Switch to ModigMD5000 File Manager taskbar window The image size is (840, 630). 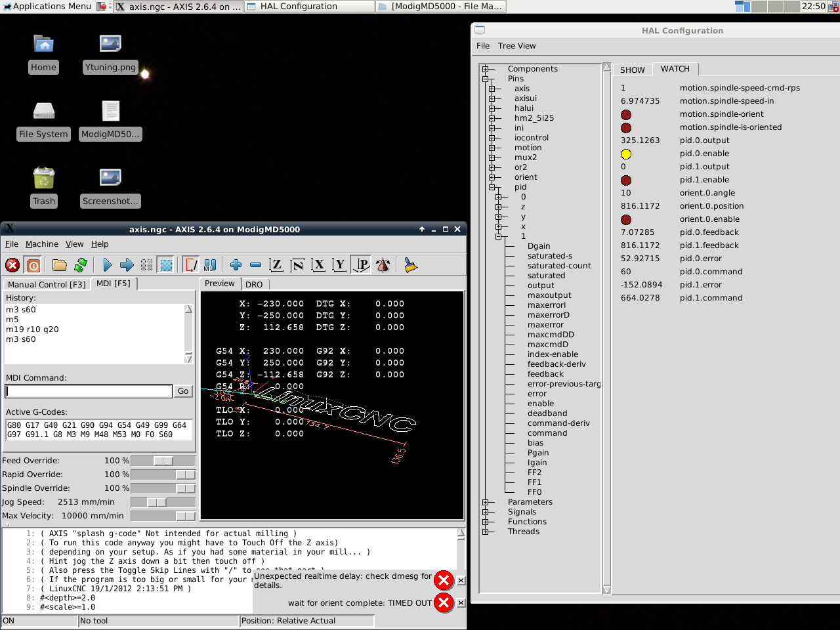click(440, 6)
